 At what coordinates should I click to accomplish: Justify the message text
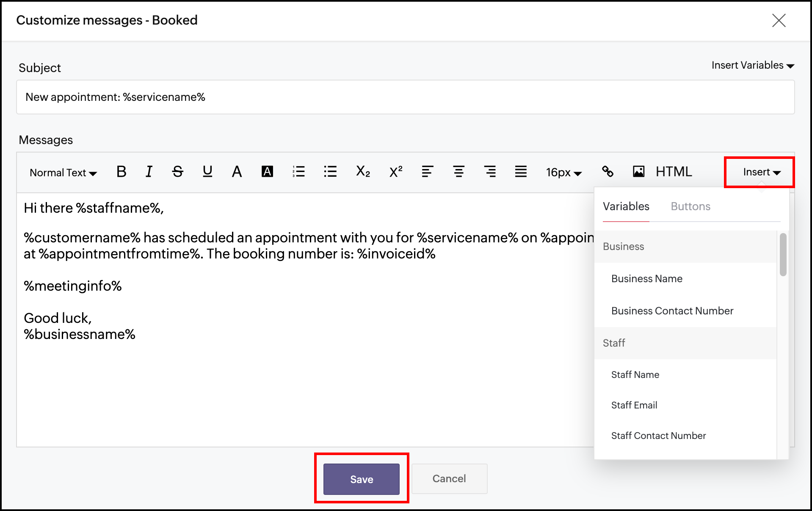tap(521, 172)
